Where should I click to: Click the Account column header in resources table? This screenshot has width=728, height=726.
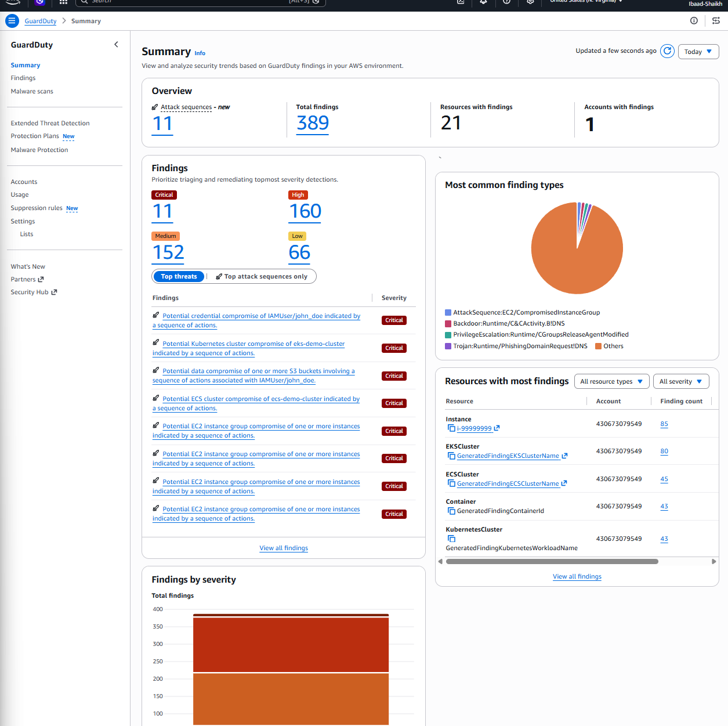pos(609,401)
